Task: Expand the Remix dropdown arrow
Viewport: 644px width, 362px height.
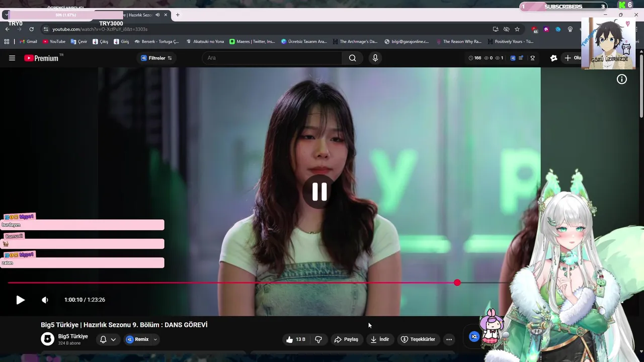Action: coord(155,339)
